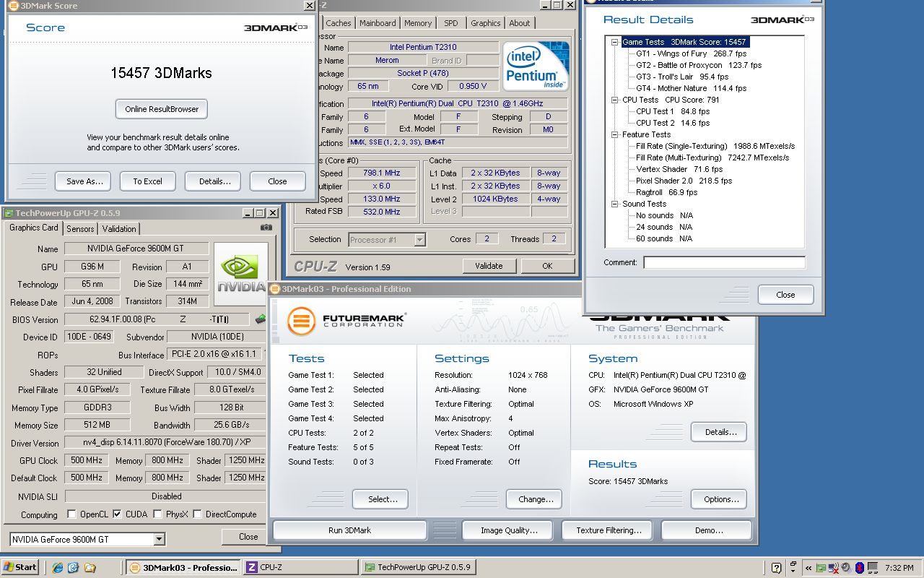Select GT1 - Wings of Fury result row
Viewport: 924px width, 578px height.
(691, 53)
